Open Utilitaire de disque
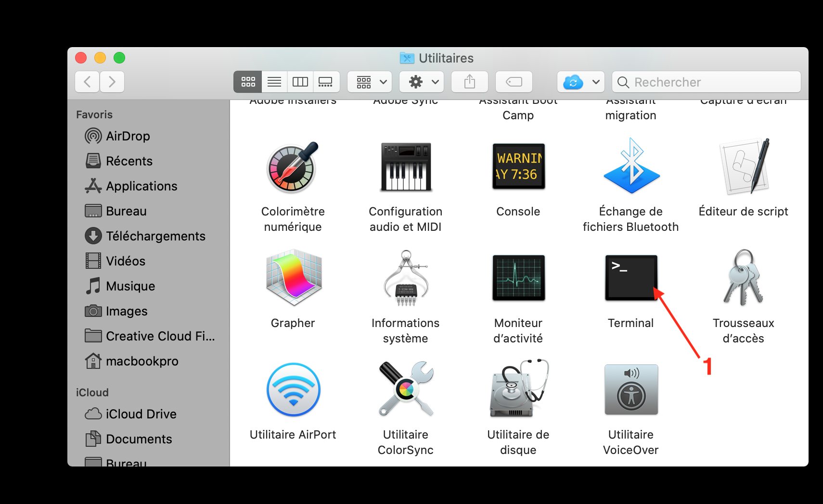The image size is (823, 504). pos(518,389)
